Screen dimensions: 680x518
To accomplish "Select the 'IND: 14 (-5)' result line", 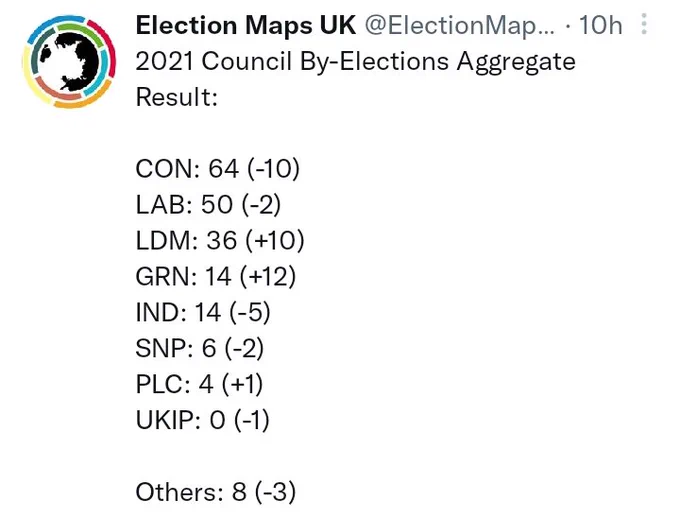I will [203, 312].
